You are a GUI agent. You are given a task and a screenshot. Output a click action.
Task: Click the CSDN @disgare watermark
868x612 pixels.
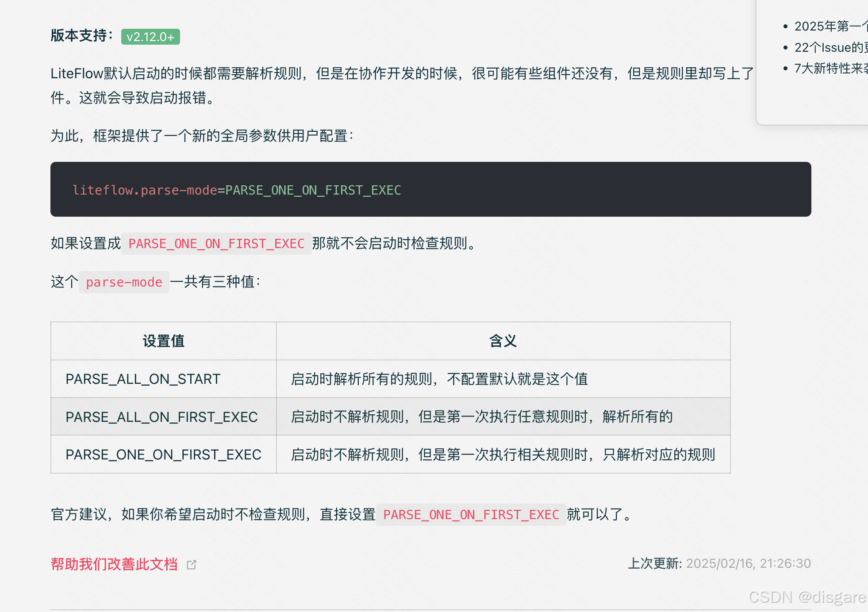pyautogui.click(x=803, y=598)
